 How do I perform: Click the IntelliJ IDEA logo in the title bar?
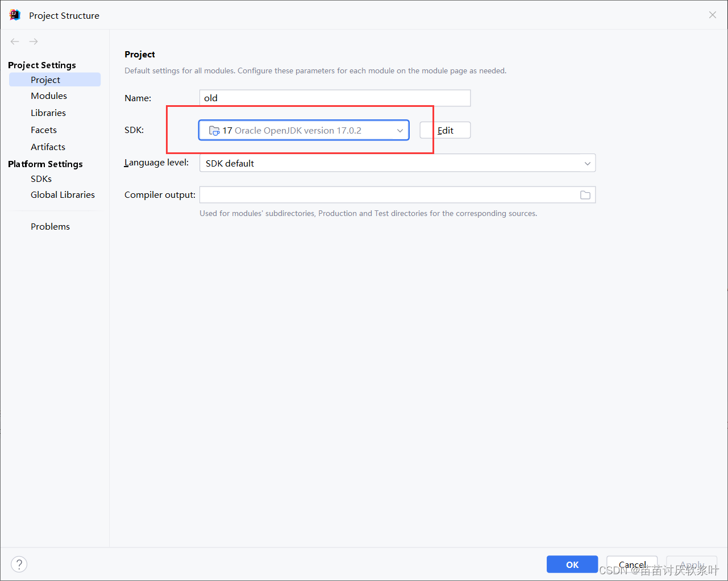14,15
